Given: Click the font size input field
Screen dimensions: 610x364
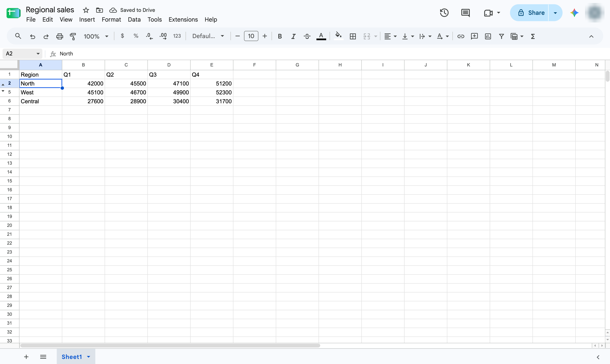Looking at the screenshot, I should [x=251, y=36].
